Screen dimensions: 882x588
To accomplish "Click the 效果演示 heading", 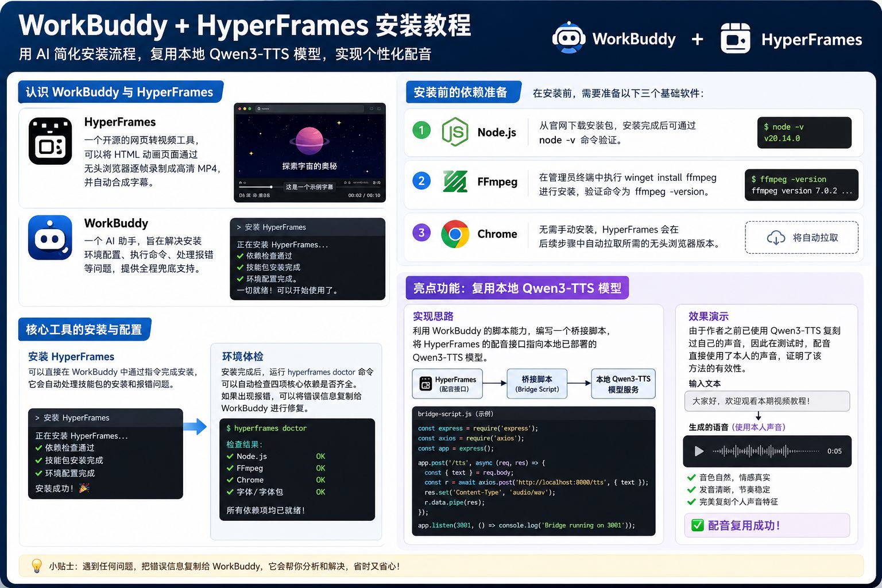I will [x=708, y=316].
